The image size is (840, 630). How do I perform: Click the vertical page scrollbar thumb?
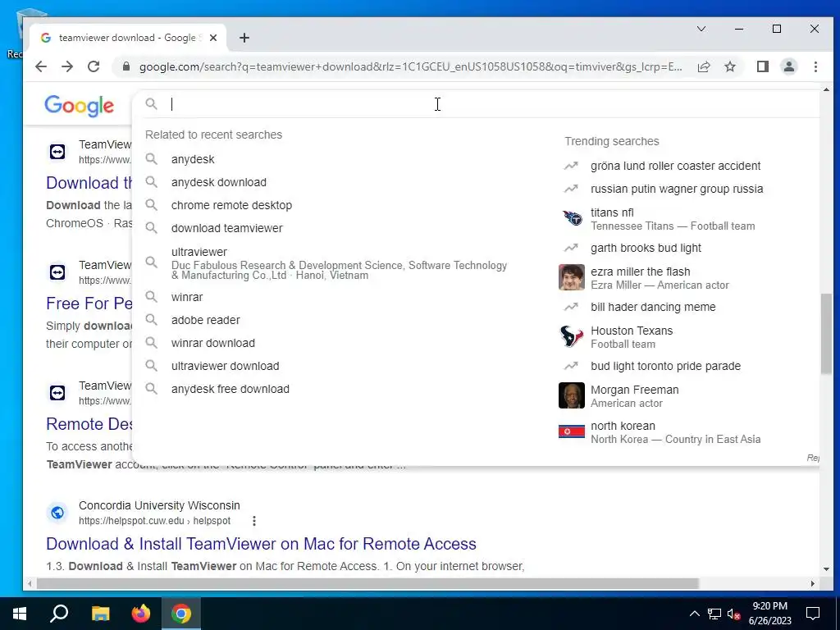click(826, 333)
